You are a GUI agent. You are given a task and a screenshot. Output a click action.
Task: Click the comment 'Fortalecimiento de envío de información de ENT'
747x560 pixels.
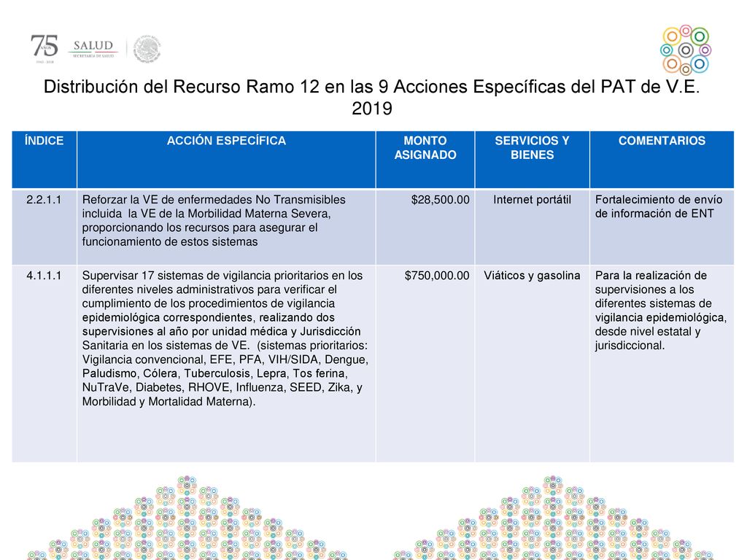pyautogui.click(x=659, y=206)
